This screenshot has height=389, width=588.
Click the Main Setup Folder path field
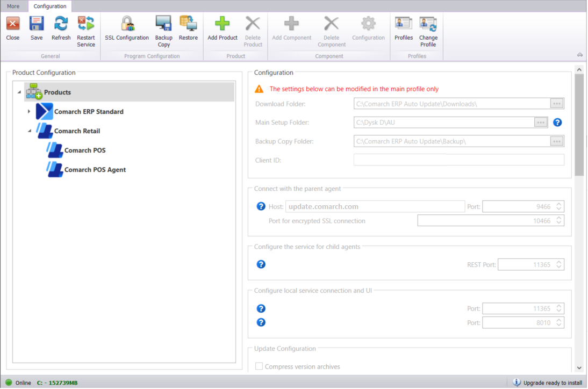443,123
